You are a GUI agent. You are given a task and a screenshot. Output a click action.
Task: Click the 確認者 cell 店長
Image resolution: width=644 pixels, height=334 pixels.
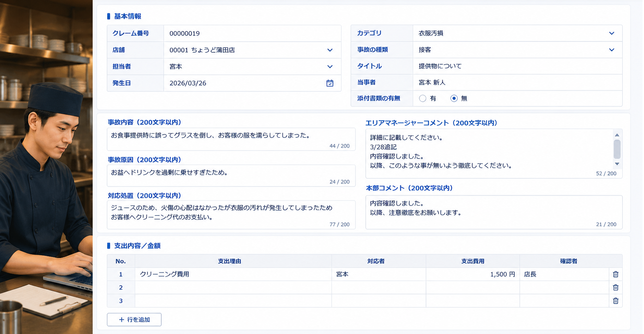tap(564, 274)
